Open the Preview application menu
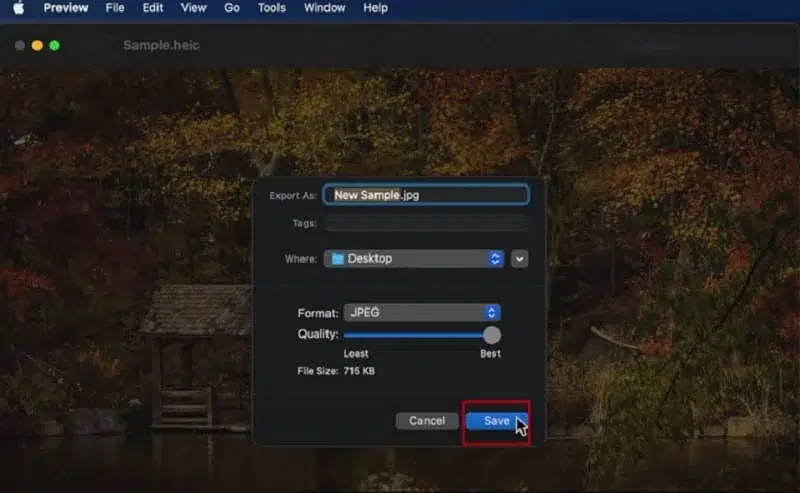 coord(66,8)
